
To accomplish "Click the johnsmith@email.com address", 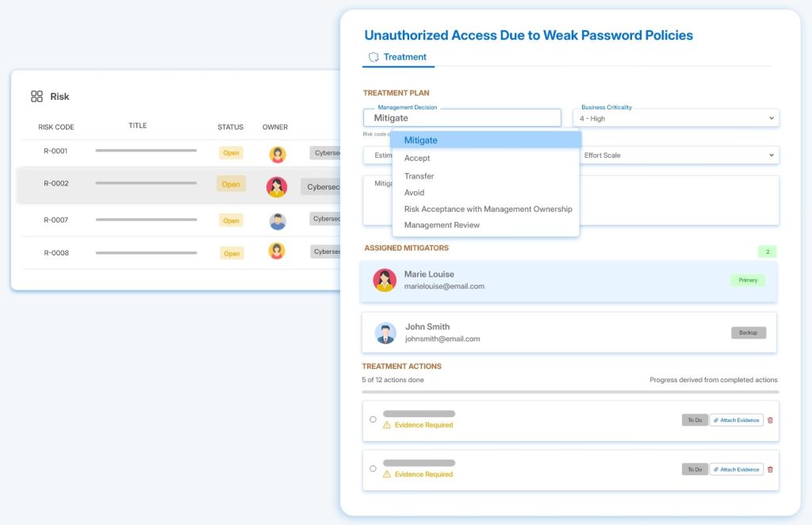I will 442,339.
